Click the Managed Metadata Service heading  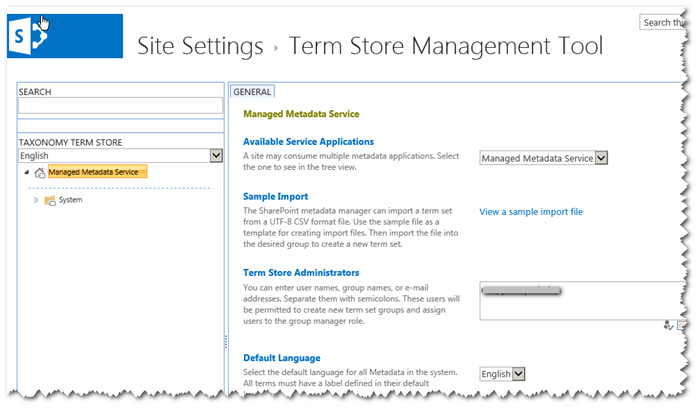click(x=301, y=114)
